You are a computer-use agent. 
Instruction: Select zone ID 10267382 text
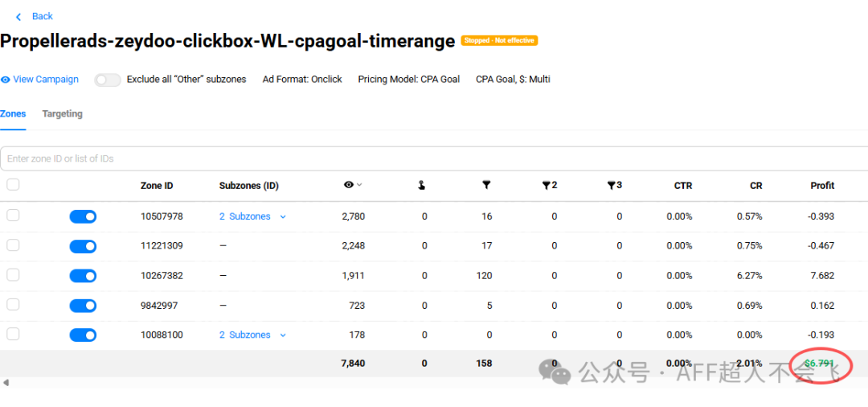click(162, 275)
